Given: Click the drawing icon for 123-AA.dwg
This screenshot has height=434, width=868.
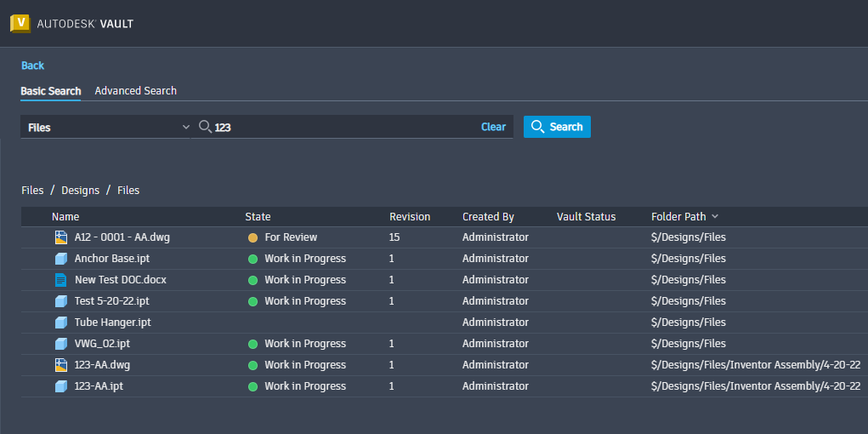Looking at the screenshot, I should [x=60, y=365].
